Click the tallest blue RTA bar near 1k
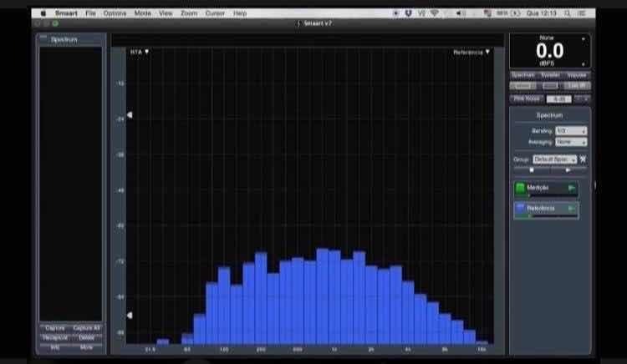Viewport: 627px width, 364px height. 323,296
